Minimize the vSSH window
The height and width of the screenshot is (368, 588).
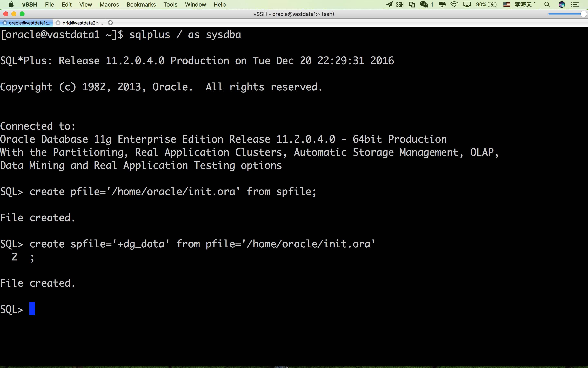pyautogui.click(x=14, y=14)
